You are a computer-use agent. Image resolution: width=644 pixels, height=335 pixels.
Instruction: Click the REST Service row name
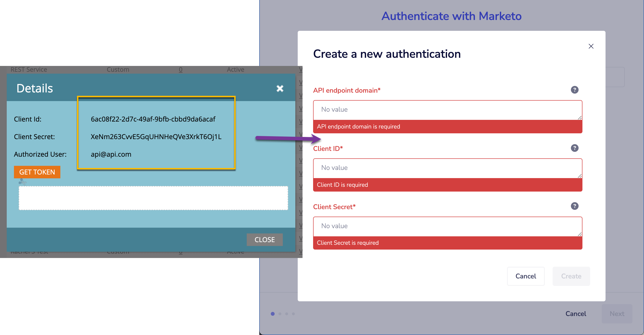coord(29,70)
